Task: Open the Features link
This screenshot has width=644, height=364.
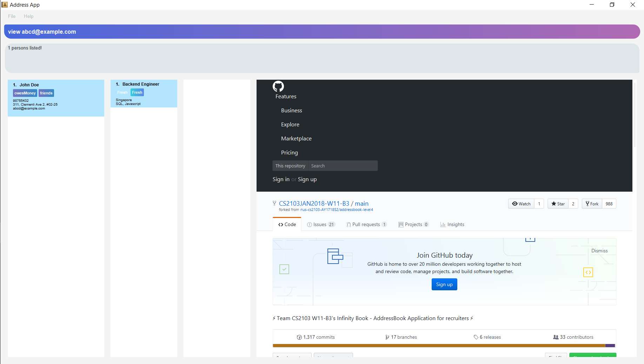Action: [286, 96]
